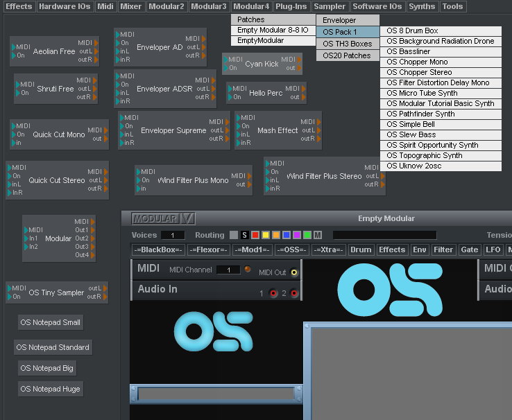The image size is (512, 420).
Task: Click outL output port of Enveloper AD
Action: [203, 47]
